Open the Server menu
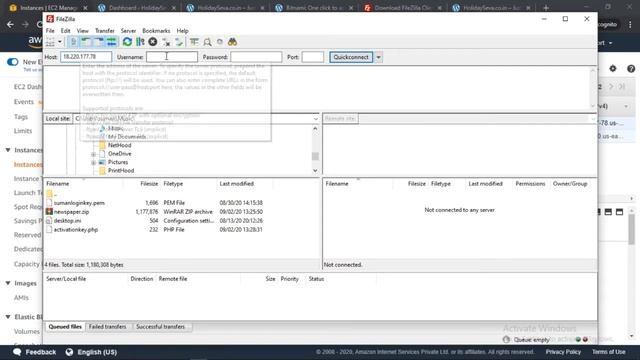Image resolution: width=640 pixels, height=360 pixels. tap(128, 31)
